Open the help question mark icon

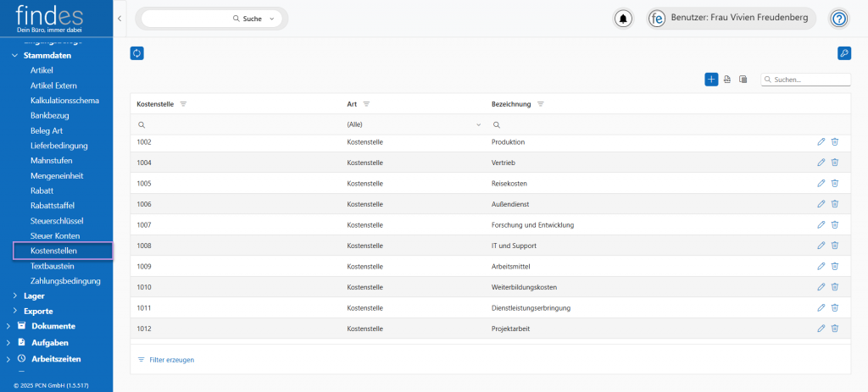pos(838,19)
